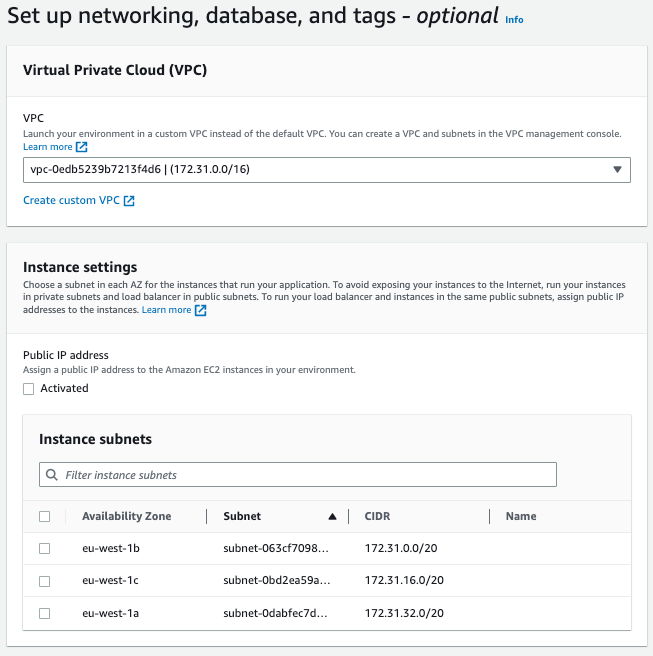This screenshot has width=653, height=656.
Task: Select the eu-west-1c subnet checkbox
Action: (44, 581)
